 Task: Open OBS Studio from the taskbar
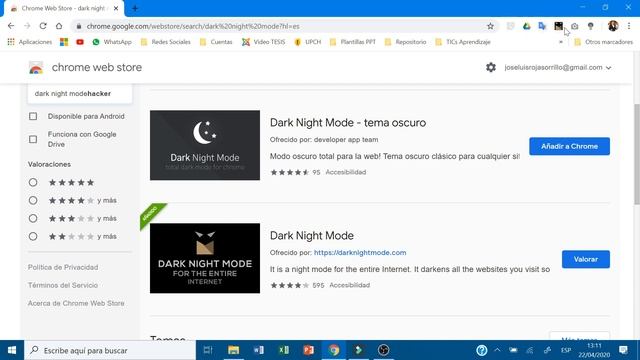pos(383,350)
